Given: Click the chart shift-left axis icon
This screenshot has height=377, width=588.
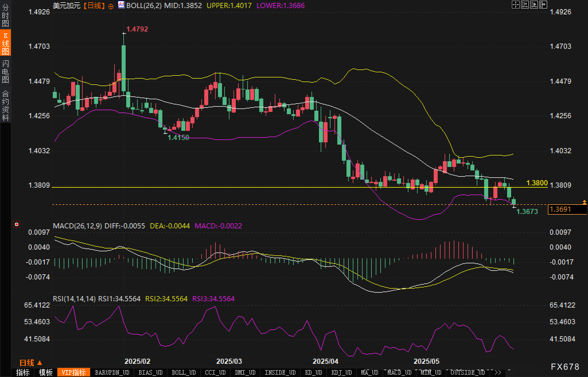Looking at the screenshot, I should (525, 5).
